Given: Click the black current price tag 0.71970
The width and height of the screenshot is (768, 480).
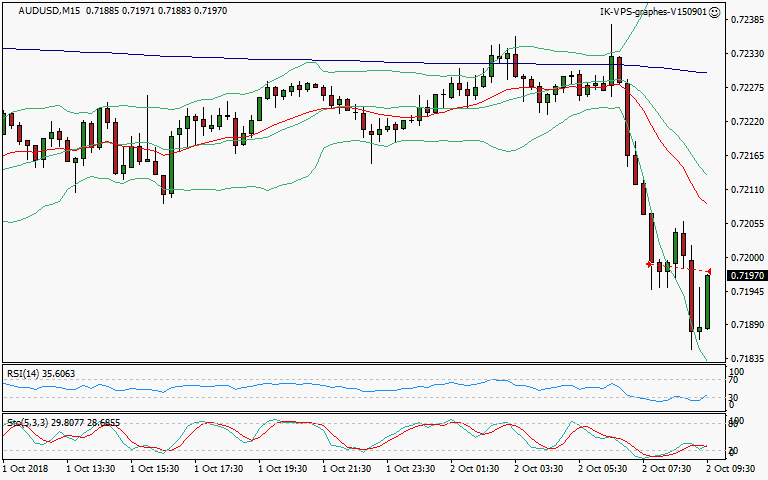Looking at the screenshot, I should pyautogui.click(x=746, y=275).
